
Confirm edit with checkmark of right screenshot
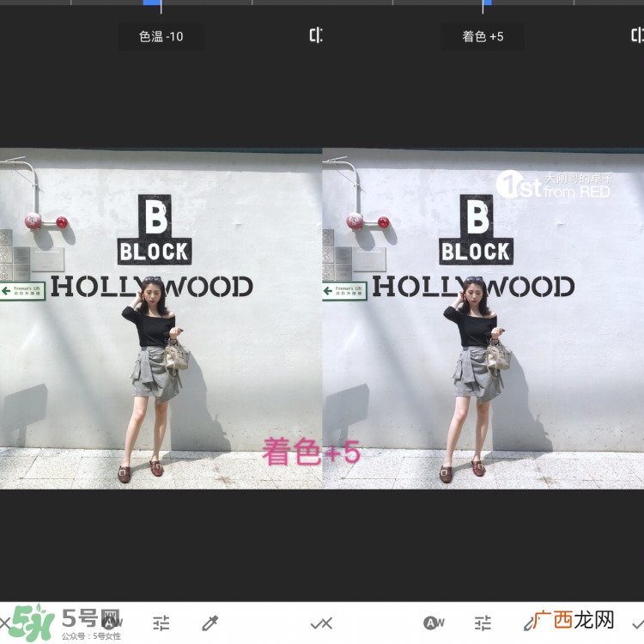[x=638, y=624]
